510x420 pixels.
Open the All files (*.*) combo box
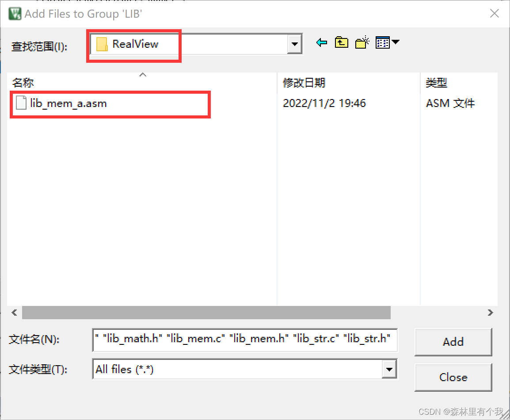[244, 369]
